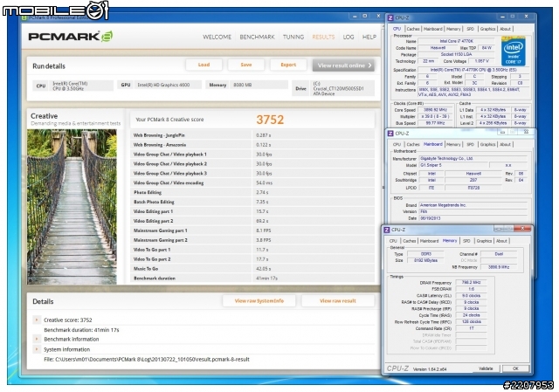Click the CPU-Z icon in top window title

click(390, 17)
